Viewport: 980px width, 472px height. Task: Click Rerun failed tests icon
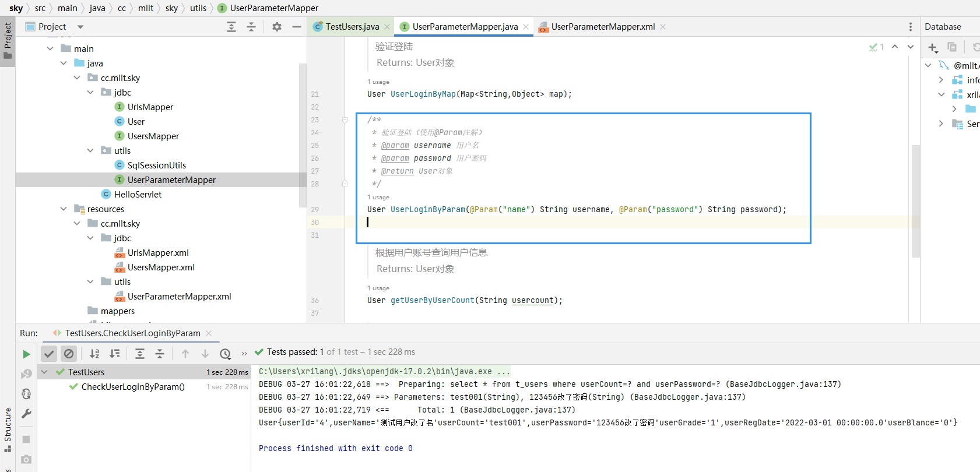26,374
